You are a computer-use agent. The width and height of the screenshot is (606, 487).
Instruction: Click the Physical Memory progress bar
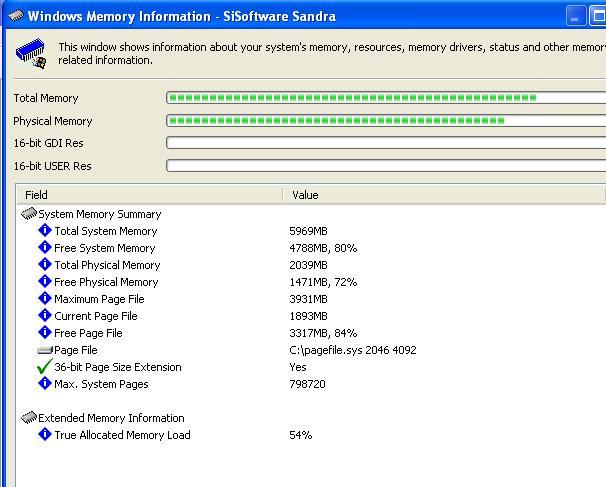pyautogui.click(x=386, y=121)
